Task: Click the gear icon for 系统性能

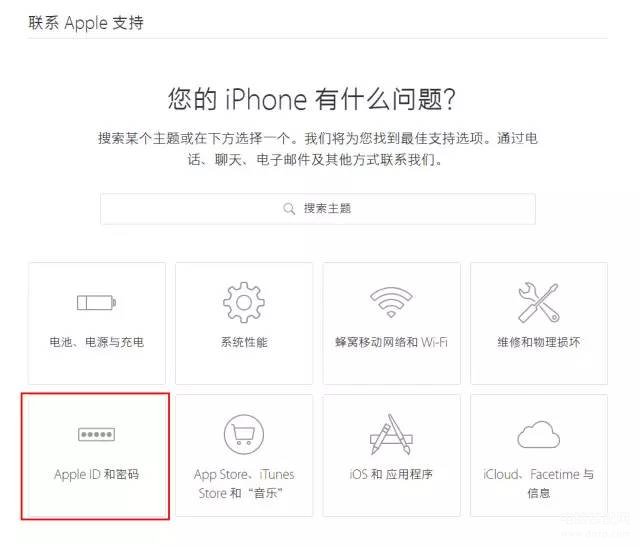Action: 244,302
